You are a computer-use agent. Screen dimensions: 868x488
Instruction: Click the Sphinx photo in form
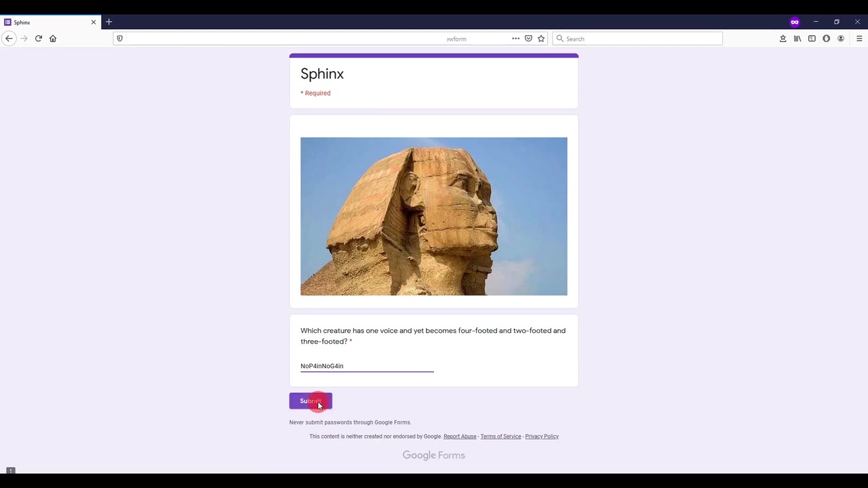[x=434, y=216]
